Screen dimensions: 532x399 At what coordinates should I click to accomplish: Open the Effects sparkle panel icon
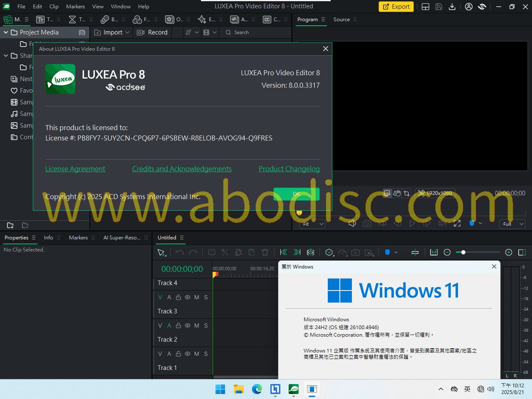pos(202,20)
